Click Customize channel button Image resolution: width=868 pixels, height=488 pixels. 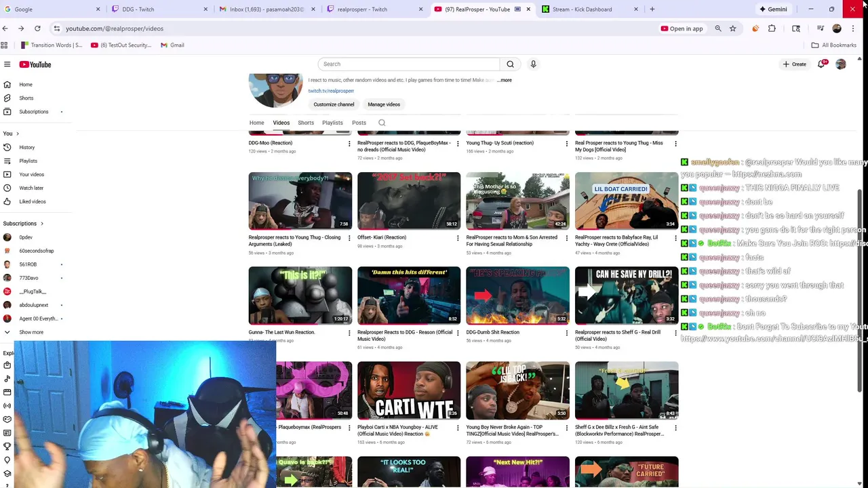click(x=334, y=104)
